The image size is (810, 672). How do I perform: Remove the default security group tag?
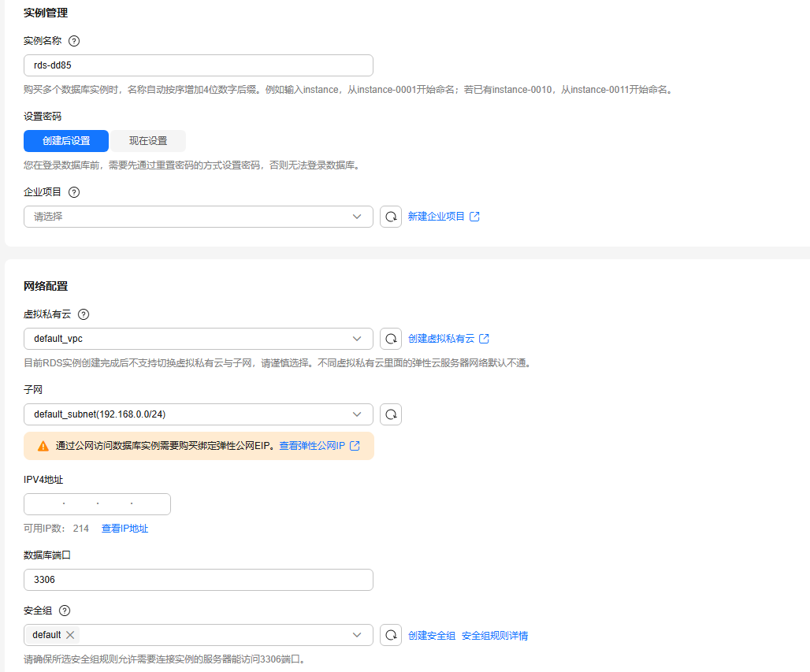(x=70, y=635)
